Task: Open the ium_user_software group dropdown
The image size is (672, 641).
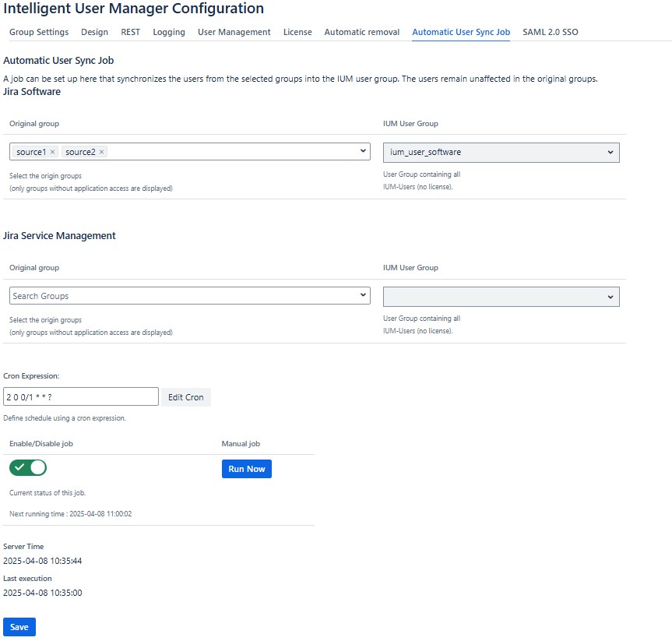Action: click(501, 152)
